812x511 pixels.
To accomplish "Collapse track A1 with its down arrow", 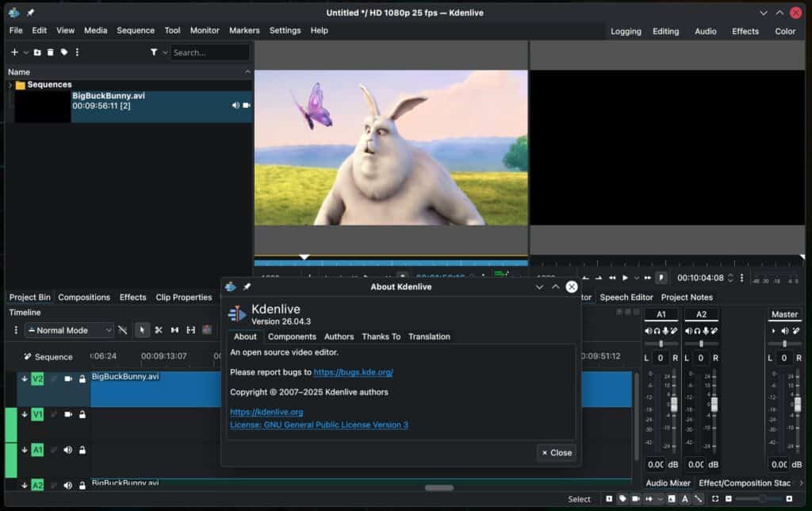I will coord(25,450).
